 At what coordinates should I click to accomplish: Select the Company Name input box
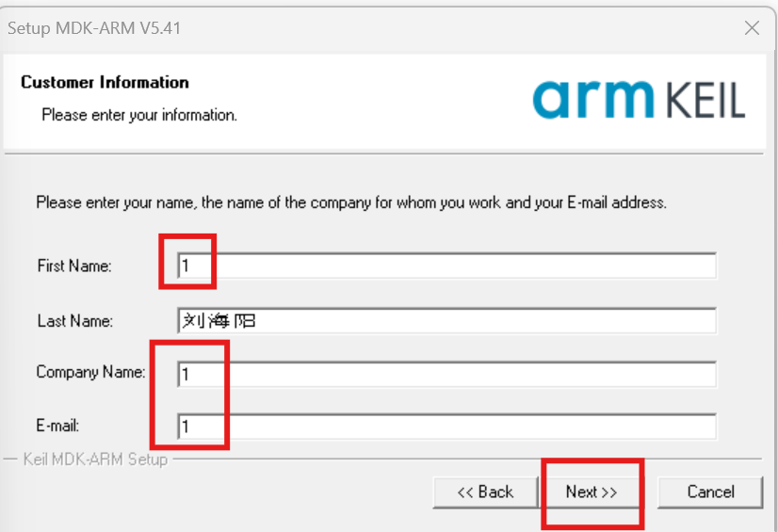pos(446,374)
